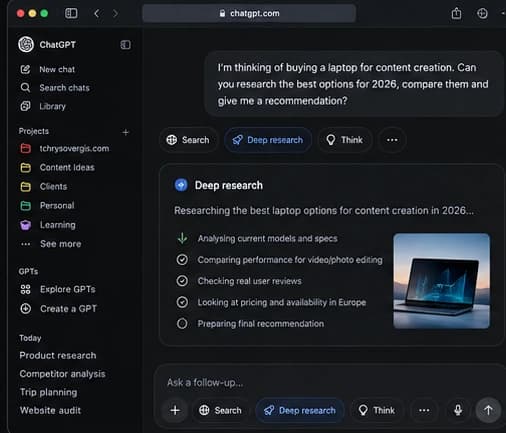This screenshot has height=433, width=506.
Task: Toggle Search in the composer bar
Action: [220, 410]
